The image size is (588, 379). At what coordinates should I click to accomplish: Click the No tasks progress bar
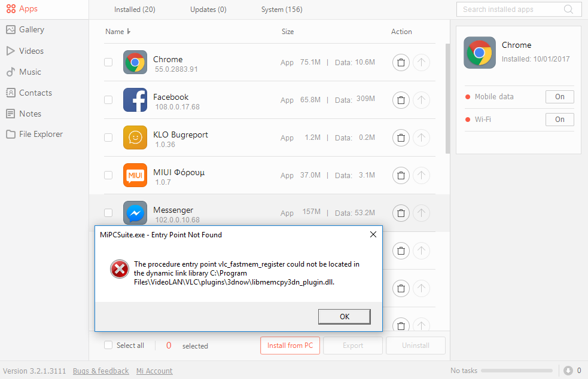(517, 371)
